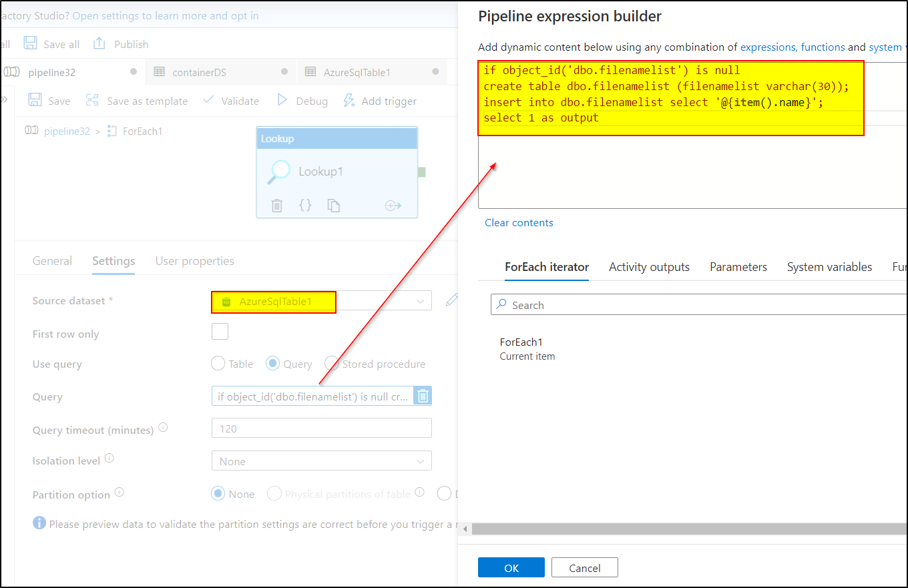
Task: Click the Debug play icon
Action: (x=282, y=100)
